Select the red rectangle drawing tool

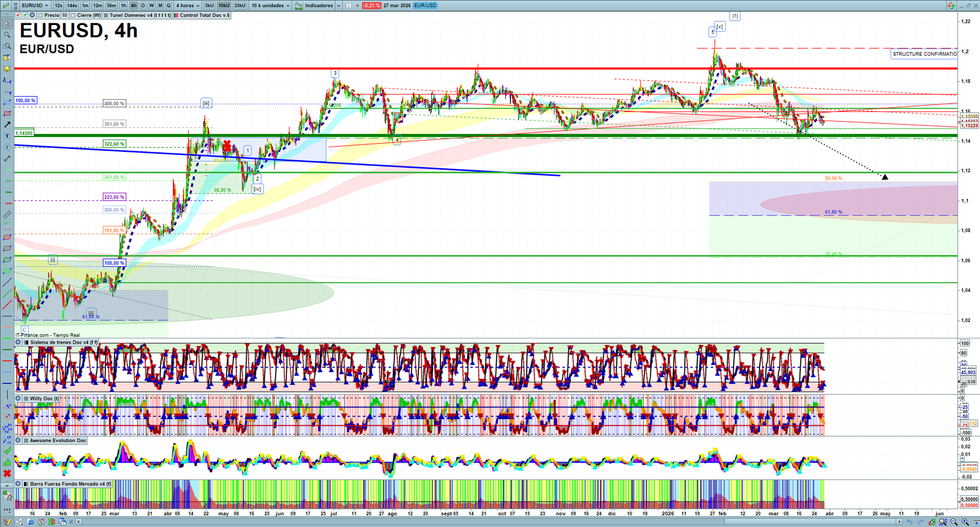coord(7,114)
